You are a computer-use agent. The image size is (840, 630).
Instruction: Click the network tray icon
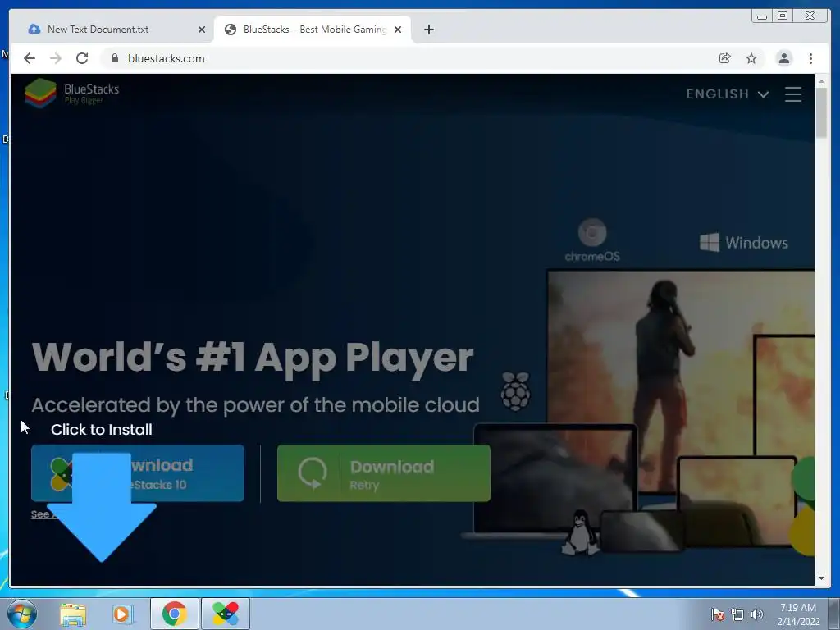(737, 614)
